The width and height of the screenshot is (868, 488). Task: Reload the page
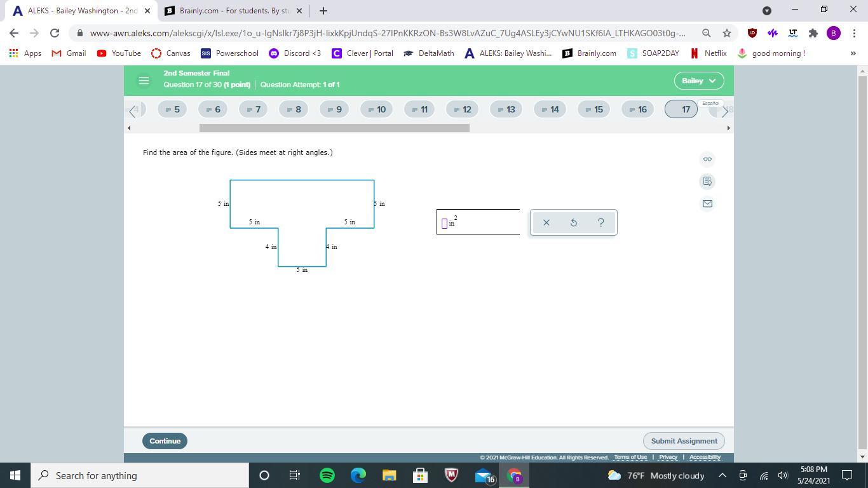click(x=55, y=33)
